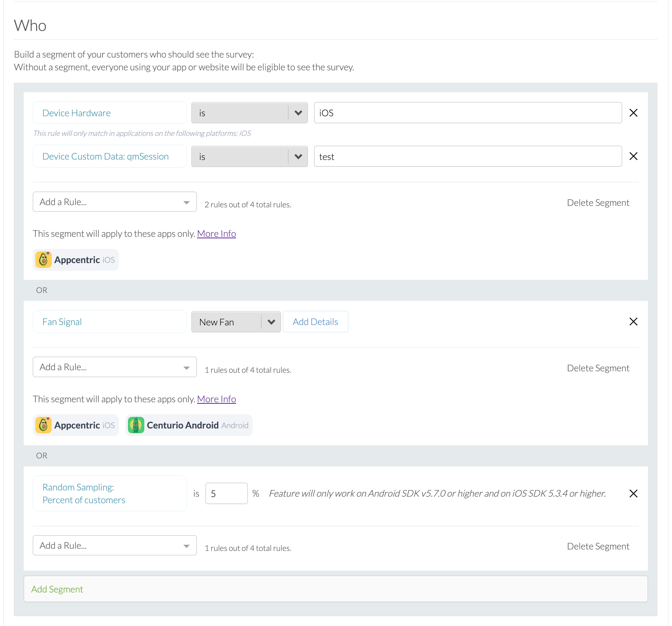Click the Appcentric avocado icon in first segment
672x626 pixels.
coord(43,260)
